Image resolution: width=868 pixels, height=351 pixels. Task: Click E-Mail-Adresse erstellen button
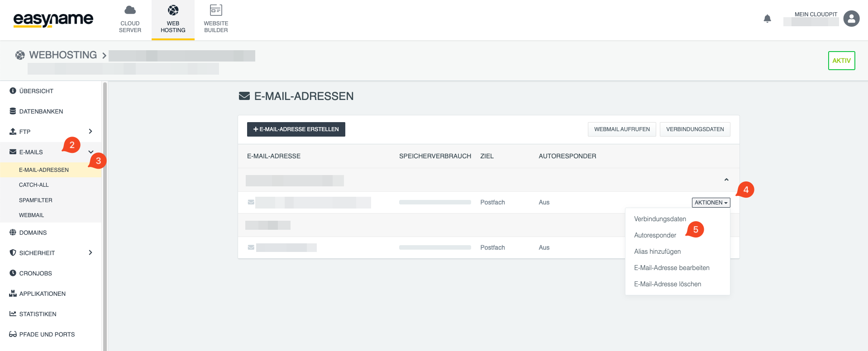(296, 129)
